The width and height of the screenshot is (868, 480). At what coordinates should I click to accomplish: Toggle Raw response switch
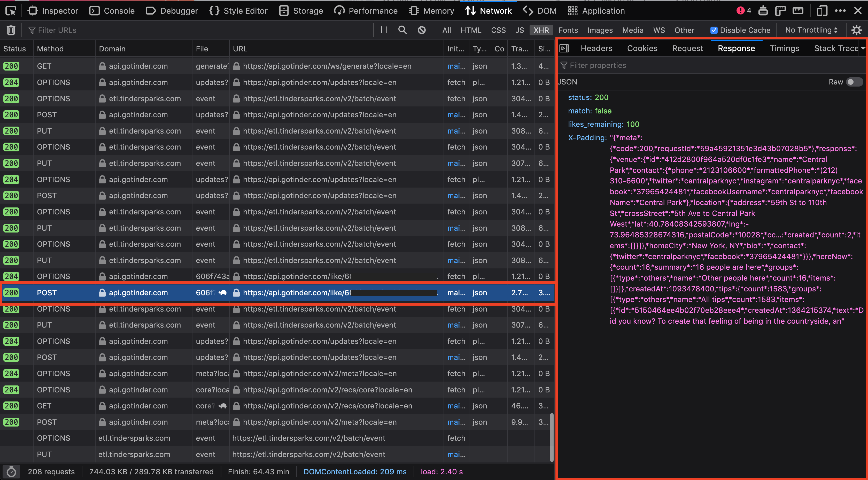pyautogui.click(x=854, y=82)
